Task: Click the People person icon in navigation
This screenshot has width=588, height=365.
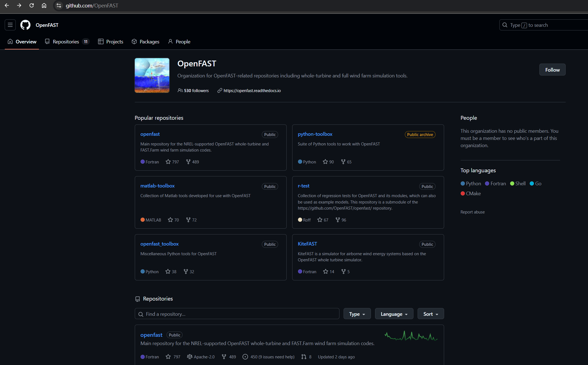Action: click(170, 41)
